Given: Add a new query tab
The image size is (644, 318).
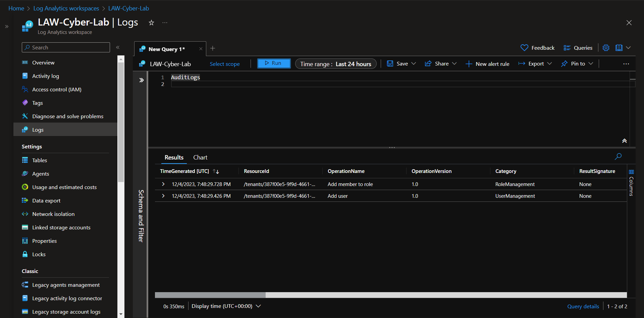Looking at the screenshot, I should point(213,48).
